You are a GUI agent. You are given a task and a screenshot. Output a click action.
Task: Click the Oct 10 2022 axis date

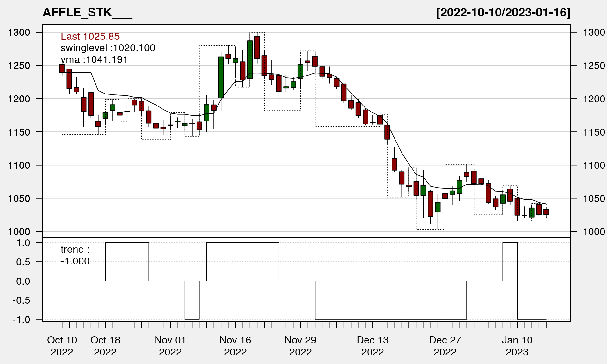[x=62, y=346]
